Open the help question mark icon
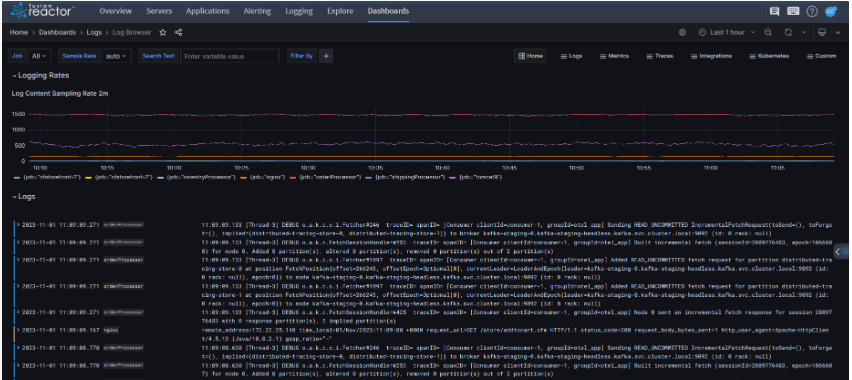 [811, 11]
